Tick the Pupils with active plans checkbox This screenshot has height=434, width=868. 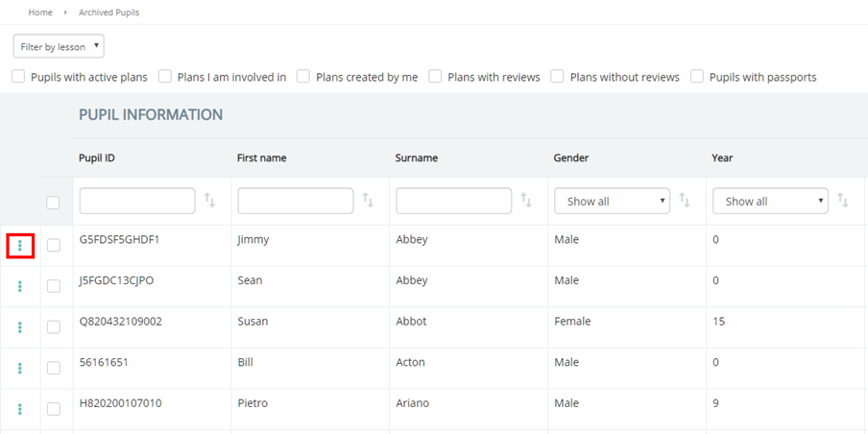tap(18, 77)
